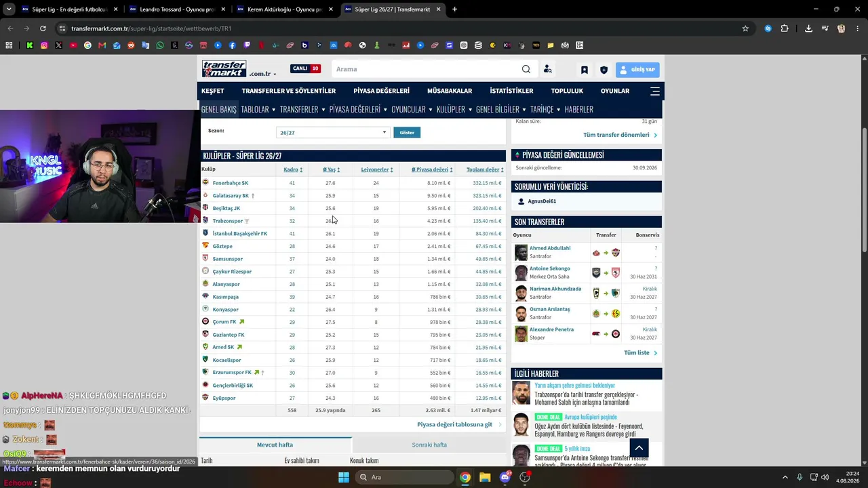The width and height of the screenshot is (868, 488).
Task: Open the YouTube bookmark icon
Action: (x=73, y=45)
